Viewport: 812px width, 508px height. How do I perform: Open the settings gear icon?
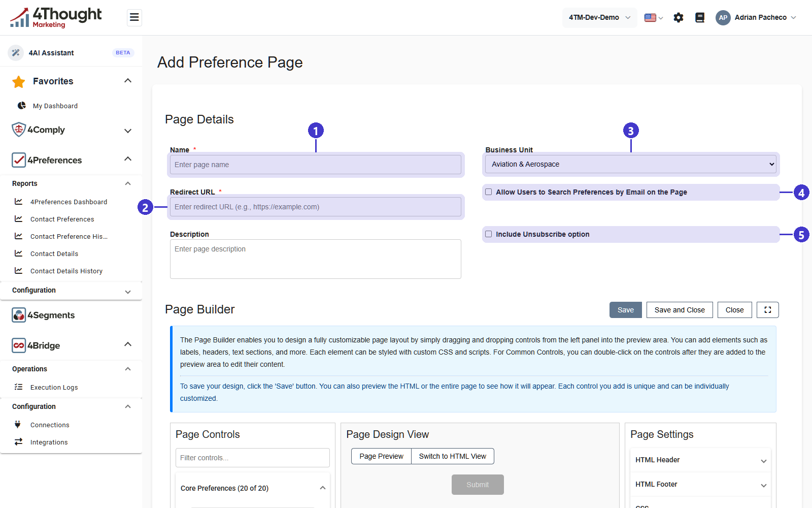pyautogui.click(x=679, y=18)
